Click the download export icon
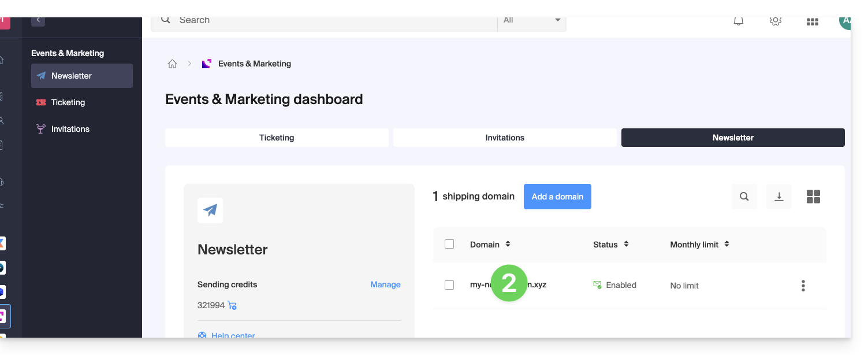The width and height of the screenshot is (868, 355). coord(778,197)
